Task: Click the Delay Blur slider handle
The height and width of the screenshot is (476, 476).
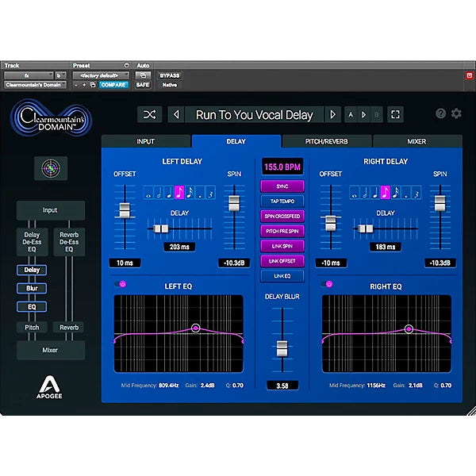Action: [282, 347]
